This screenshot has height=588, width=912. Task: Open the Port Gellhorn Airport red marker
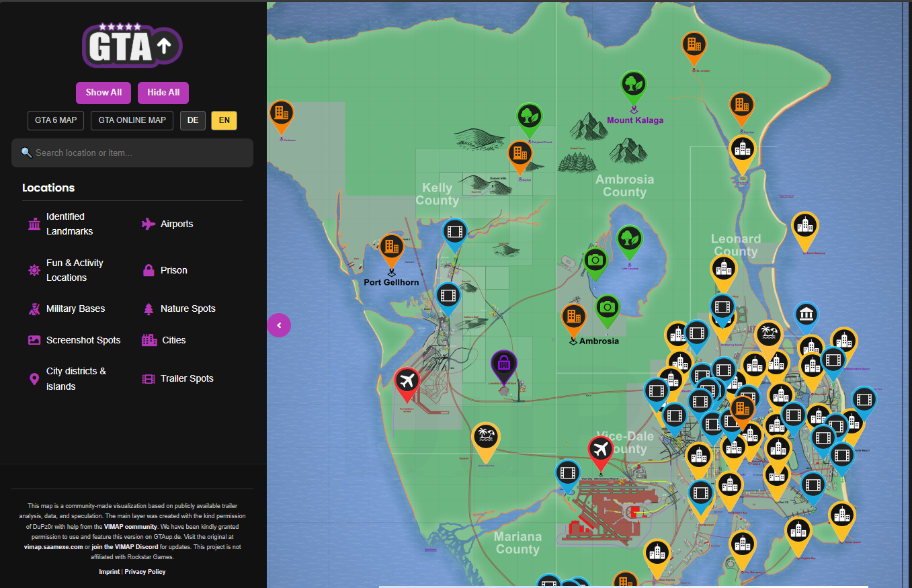[407, 384]
